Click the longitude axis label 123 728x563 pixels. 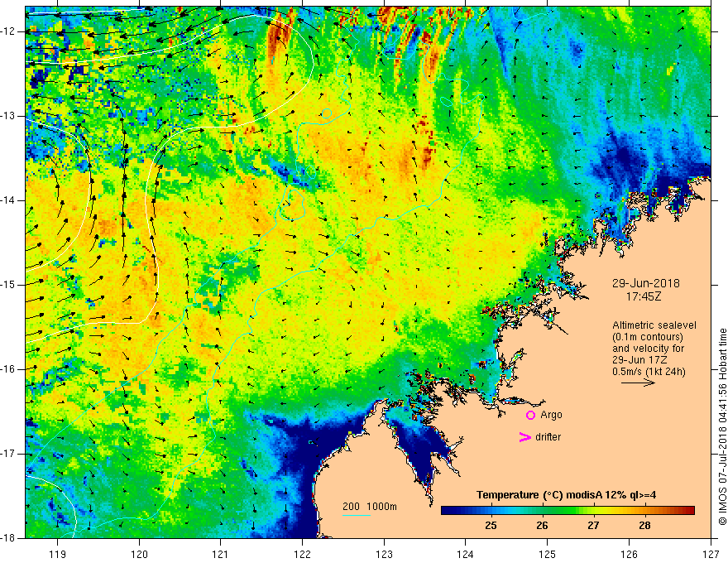384,554
